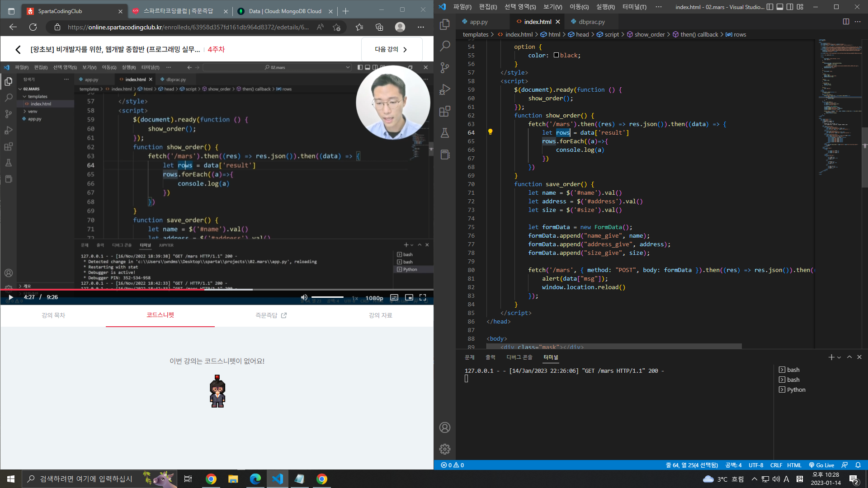Open the 터미널(T) menu in VS Code

tap(634, 7)
